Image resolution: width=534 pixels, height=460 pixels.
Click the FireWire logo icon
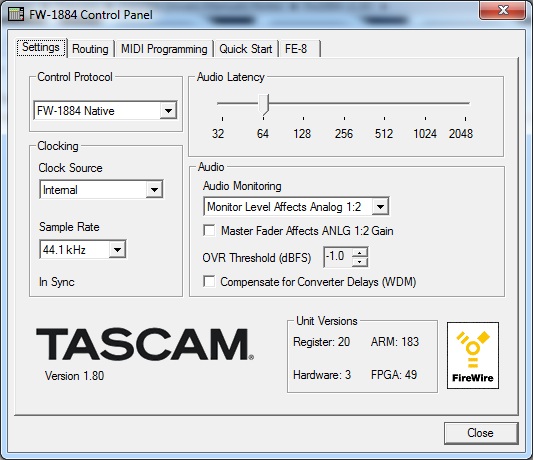[473, 355]
